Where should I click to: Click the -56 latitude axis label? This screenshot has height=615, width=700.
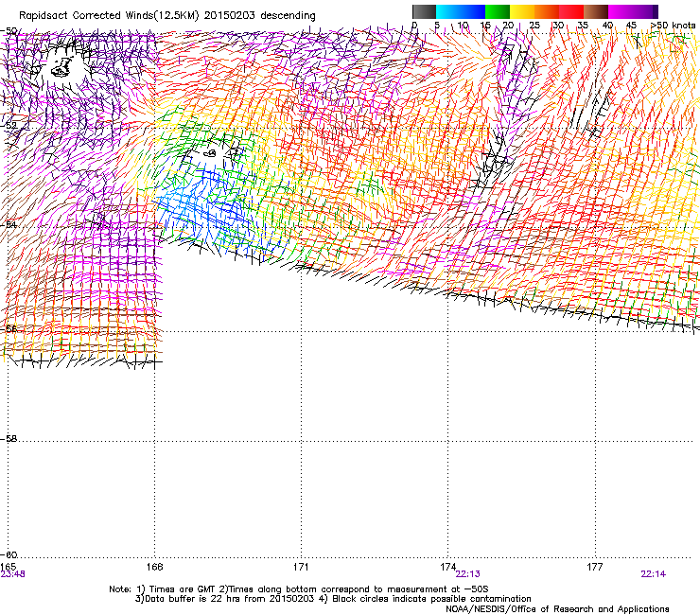(x=9, y=328)
